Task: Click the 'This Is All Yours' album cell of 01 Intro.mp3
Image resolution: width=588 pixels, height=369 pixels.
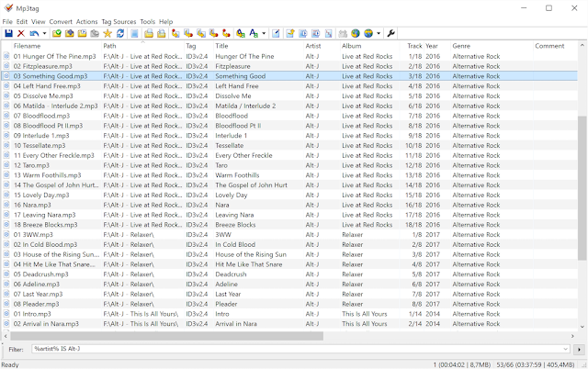Action: 364,314
